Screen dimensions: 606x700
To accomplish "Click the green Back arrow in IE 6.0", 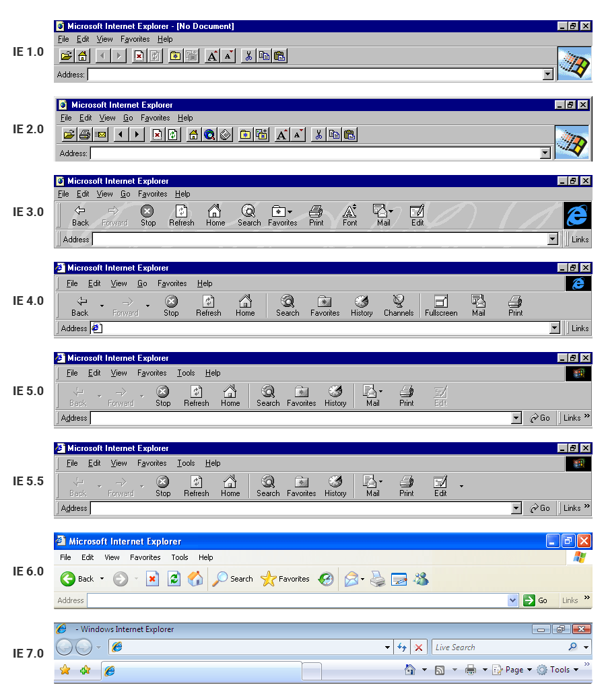I will pyautogui.click(x=68, y=579).
